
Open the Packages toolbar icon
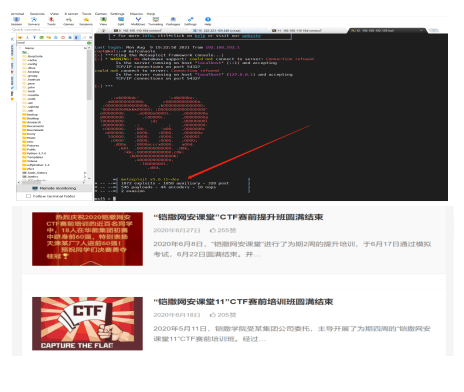coord(173,21)
